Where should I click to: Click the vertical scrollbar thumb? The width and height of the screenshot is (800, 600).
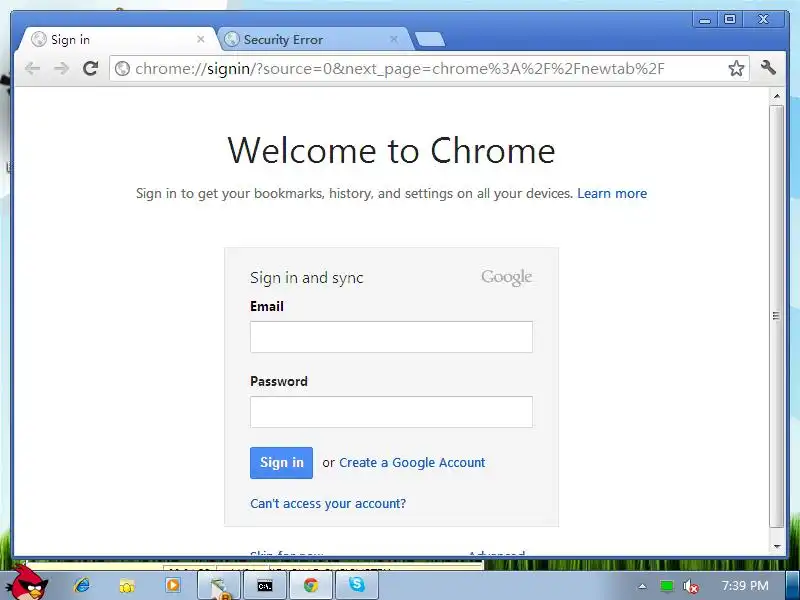click(x=777, y=316)
